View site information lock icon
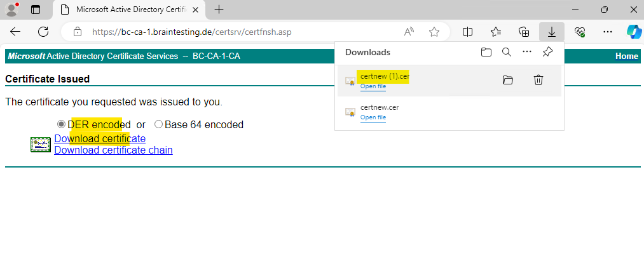 77,32
